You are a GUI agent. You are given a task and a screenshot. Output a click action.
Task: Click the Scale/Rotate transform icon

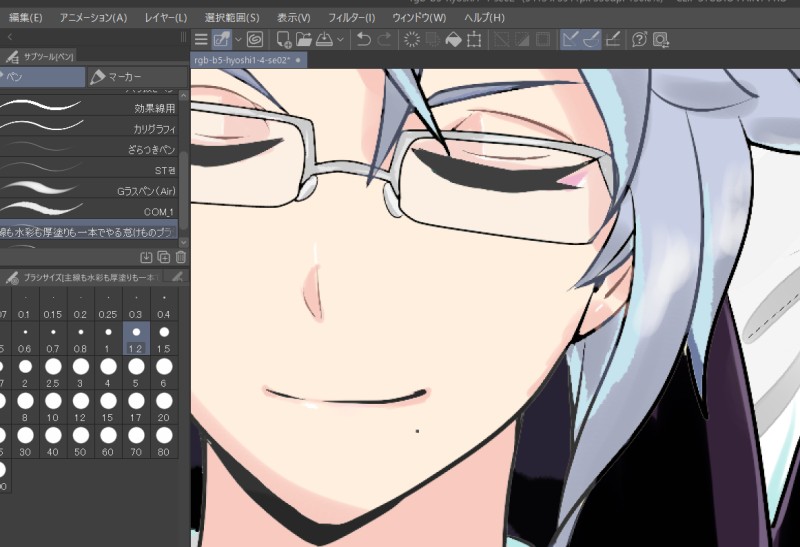click(x=474, y=39)
